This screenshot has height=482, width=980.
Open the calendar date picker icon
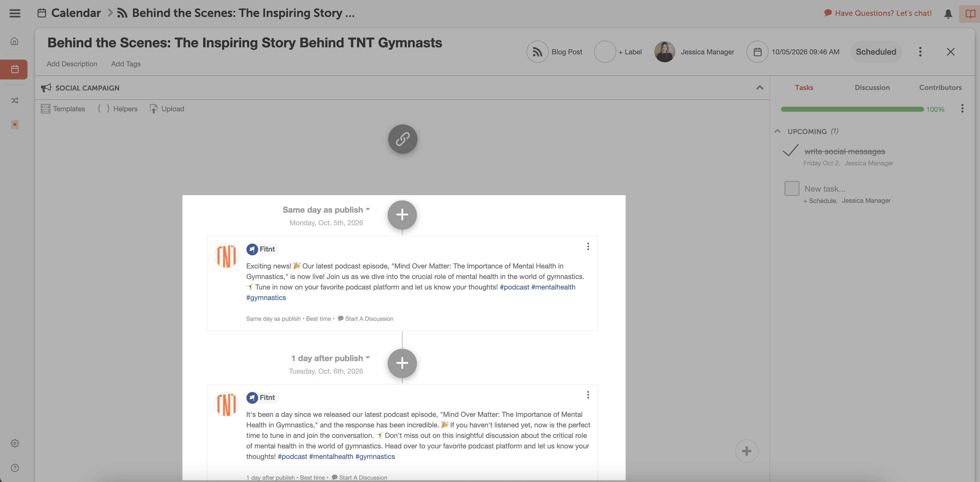pyautogui.click(x=757, y=52)
